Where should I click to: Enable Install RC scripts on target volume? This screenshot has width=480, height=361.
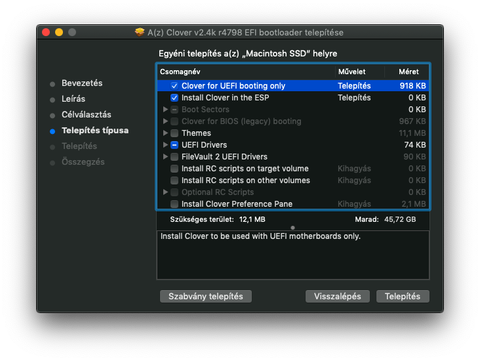coord(174,169)
